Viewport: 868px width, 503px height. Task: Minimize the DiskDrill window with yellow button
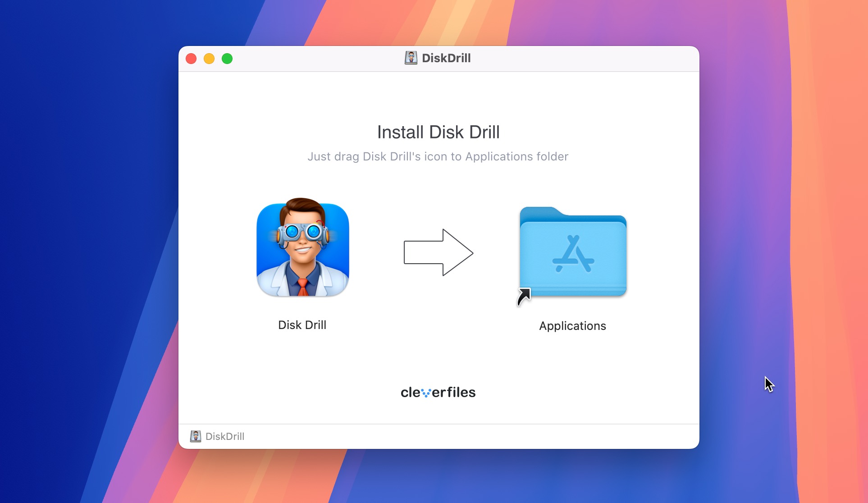tap(209, 59)
